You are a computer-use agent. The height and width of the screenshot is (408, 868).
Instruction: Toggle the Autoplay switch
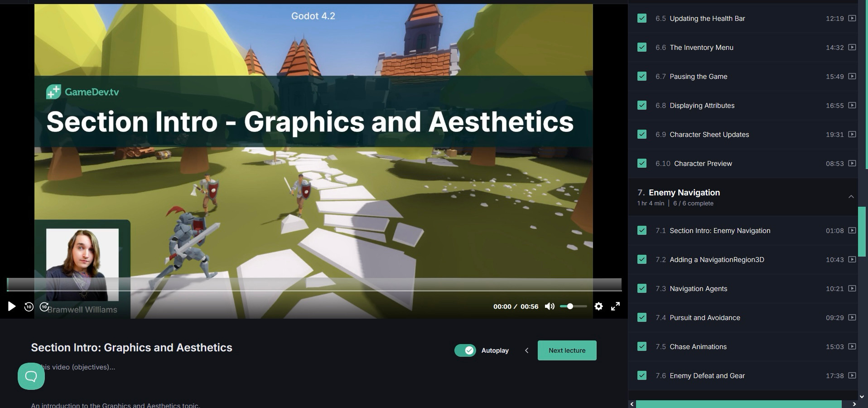tap(465, 350)
